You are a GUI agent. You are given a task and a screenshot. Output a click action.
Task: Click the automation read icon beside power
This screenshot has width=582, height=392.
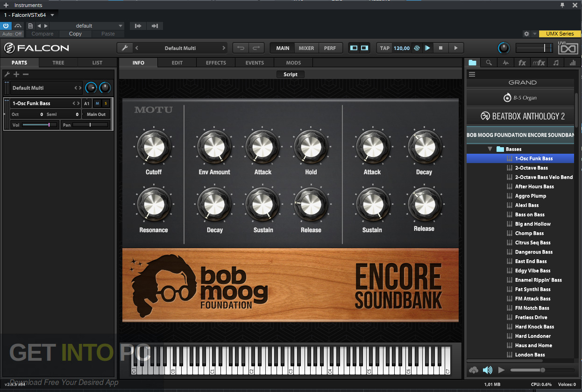click(18, 26)
